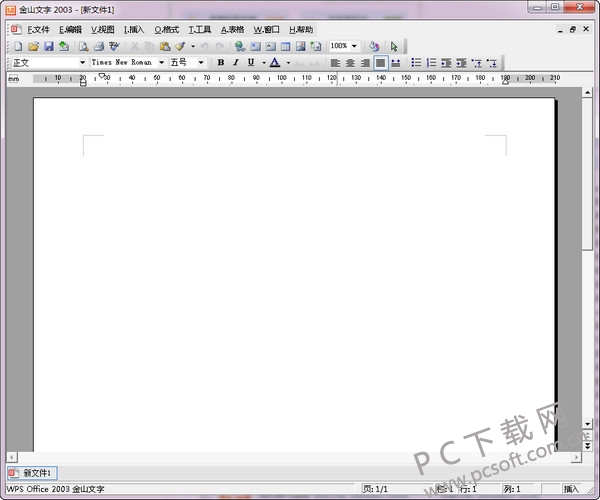This screenshot has width=600, height=500.
Task: Toggle justified alignment
Action: pyautogui.click(x=380, y=63)
